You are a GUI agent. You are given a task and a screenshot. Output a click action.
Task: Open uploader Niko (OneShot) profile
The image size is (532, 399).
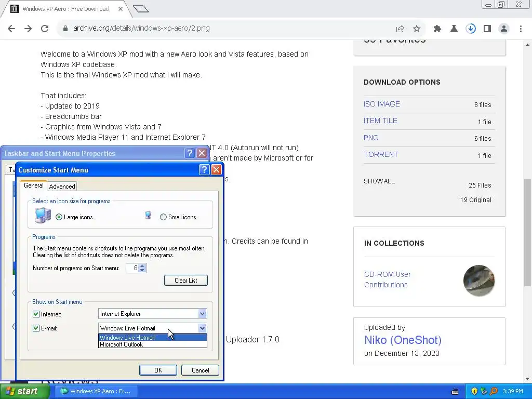(x=403, y=340)
